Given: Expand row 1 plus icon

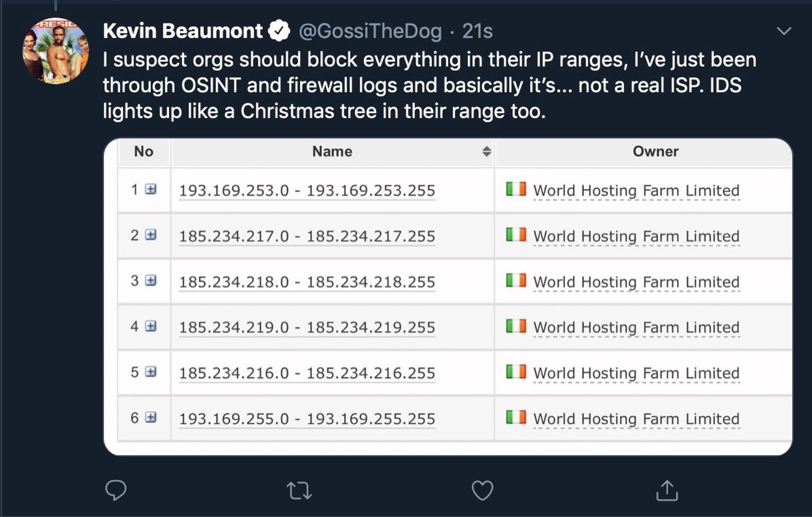Looking at the screenshot, I should point(151,189).
